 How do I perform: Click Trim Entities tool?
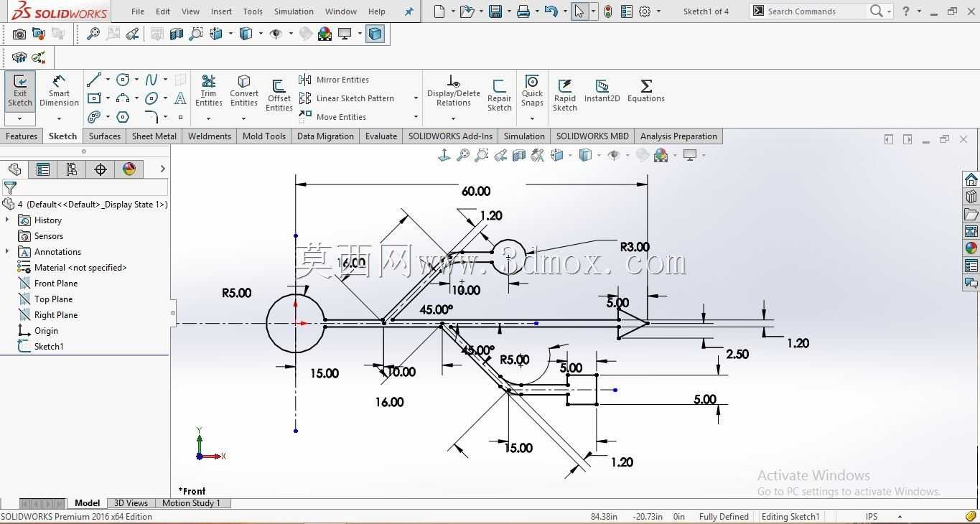(x=208, y=90)
